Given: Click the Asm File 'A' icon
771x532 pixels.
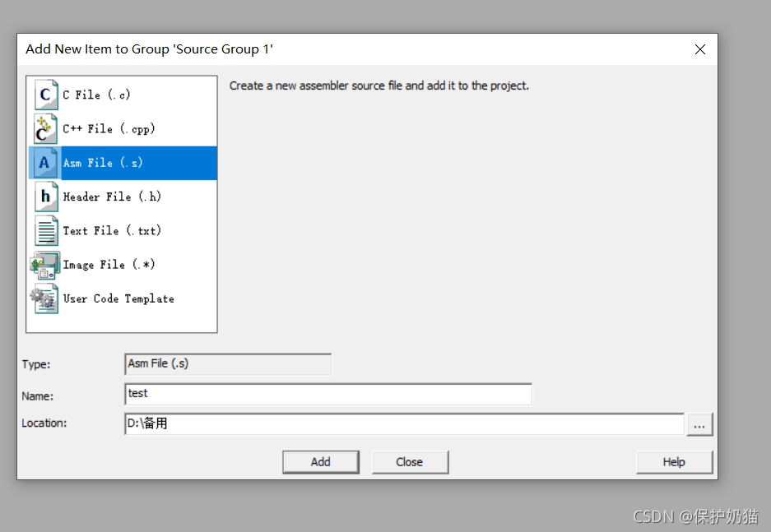Looking at the screenshot, I should (x=46, y=163).
